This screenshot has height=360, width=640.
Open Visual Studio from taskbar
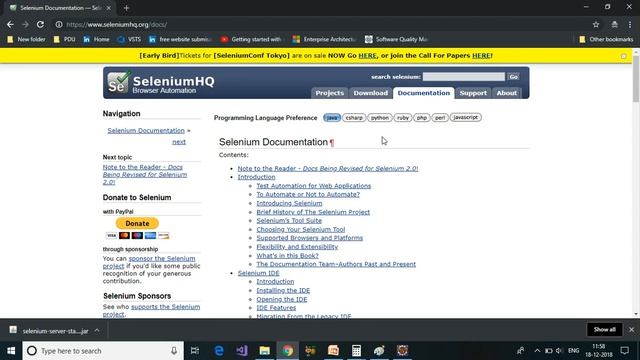tap(242, 351)
